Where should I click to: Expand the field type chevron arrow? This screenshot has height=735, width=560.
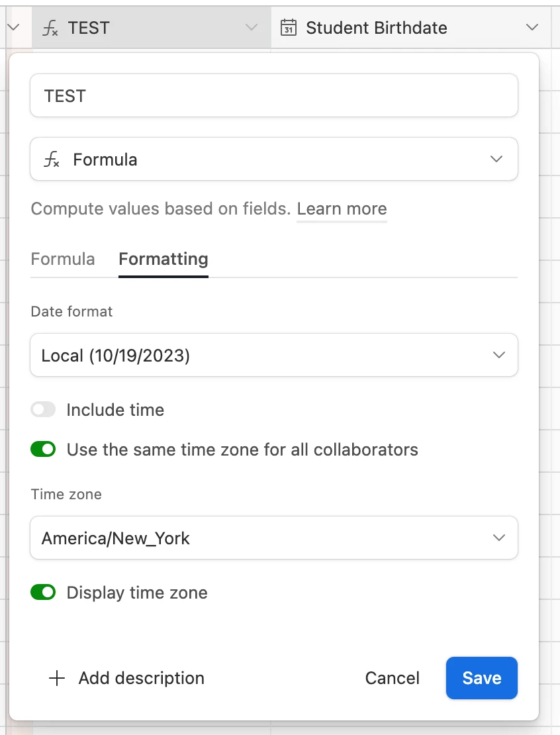tap(496, 160)
